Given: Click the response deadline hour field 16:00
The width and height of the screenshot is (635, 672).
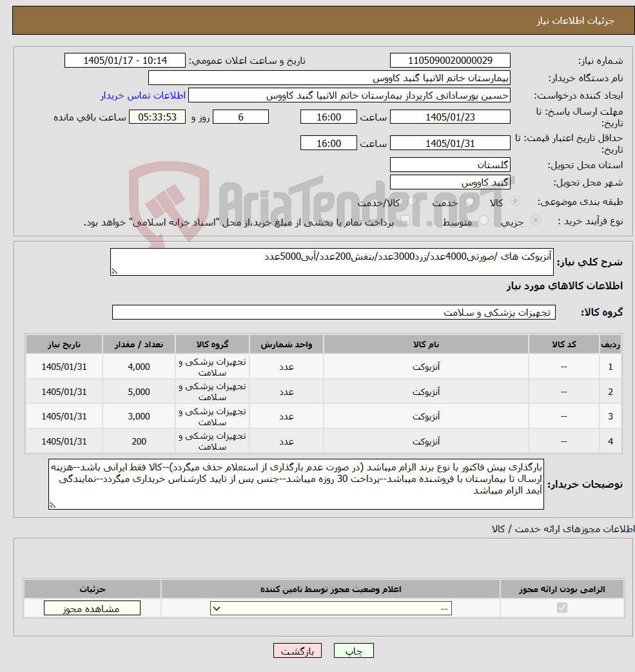Looking at the screenshot, I should click(328, 117).
